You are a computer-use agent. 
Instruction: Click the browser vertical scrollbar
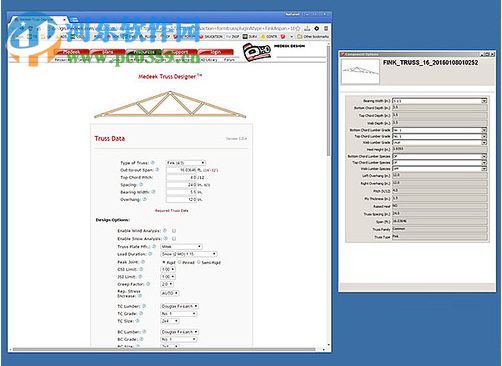pyautogui.click(x=328, y=102)
